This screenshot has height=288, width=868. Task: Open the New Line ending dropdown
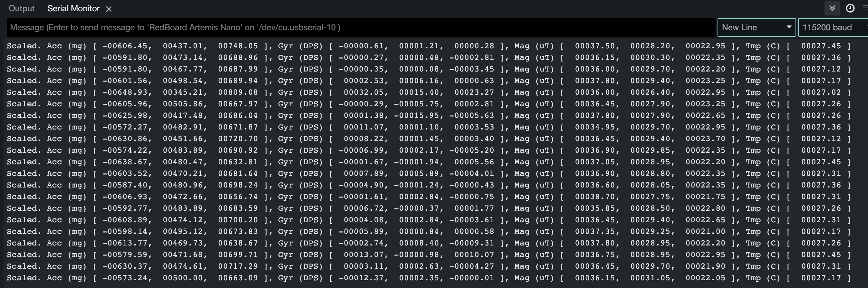coord(757,27)
